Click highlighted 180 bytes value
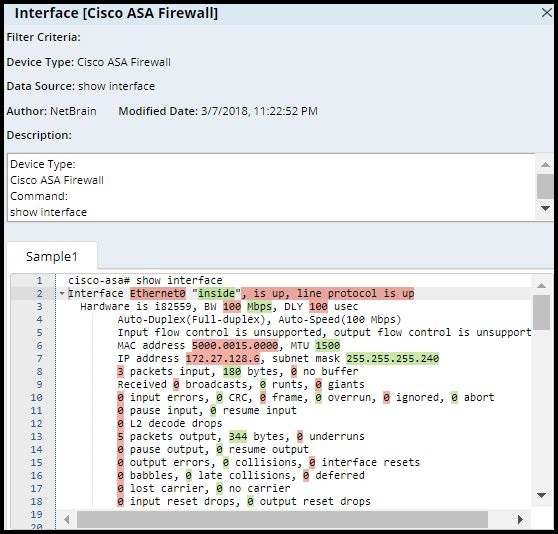 pos(232,371)
